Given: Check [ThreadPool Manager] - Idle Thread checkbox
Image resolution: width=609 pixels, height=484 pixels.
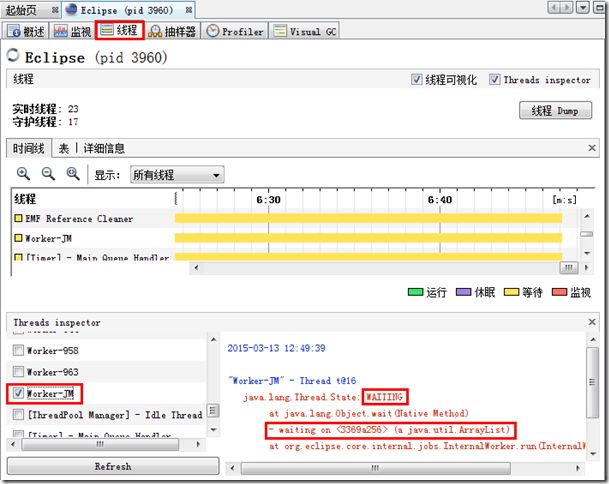Looking at the screenshot, I should [x=18, y=414].
